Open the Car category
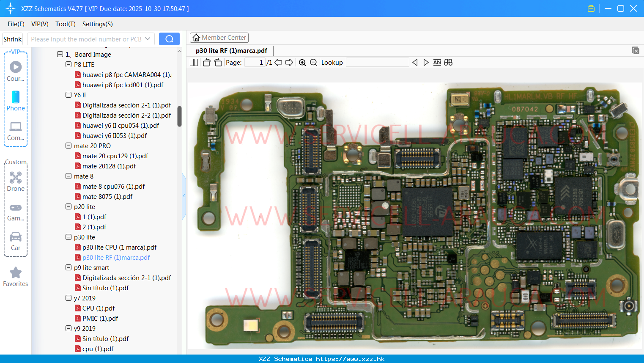The width and height of the screenshot is (644, 363). click(16, 236)
